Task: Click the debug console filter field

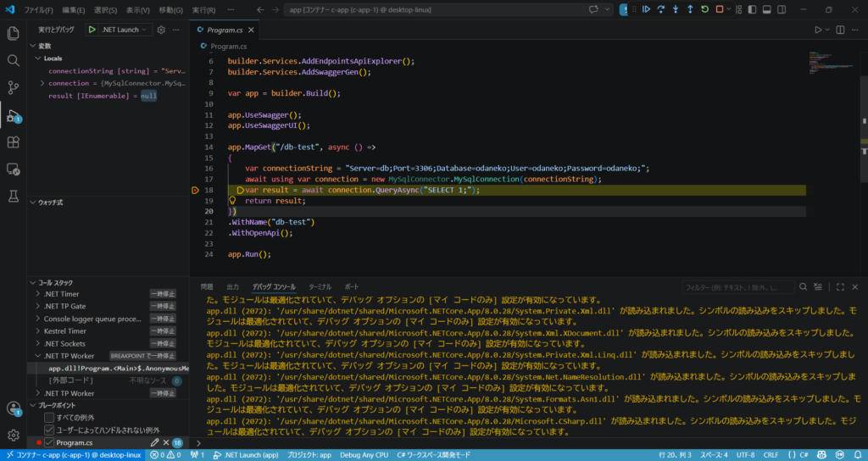Action: click(x=738, y=287)
